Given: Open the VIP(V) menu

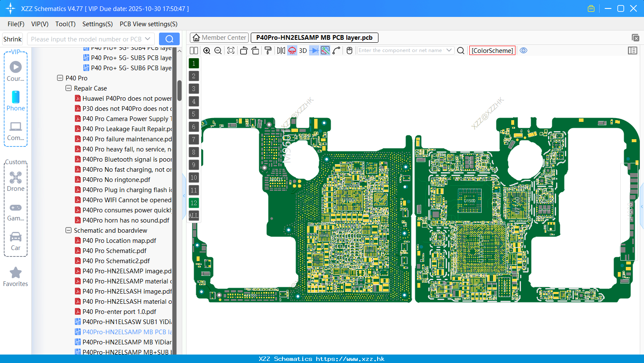Looking at the screenshot, I should [40, 24].
